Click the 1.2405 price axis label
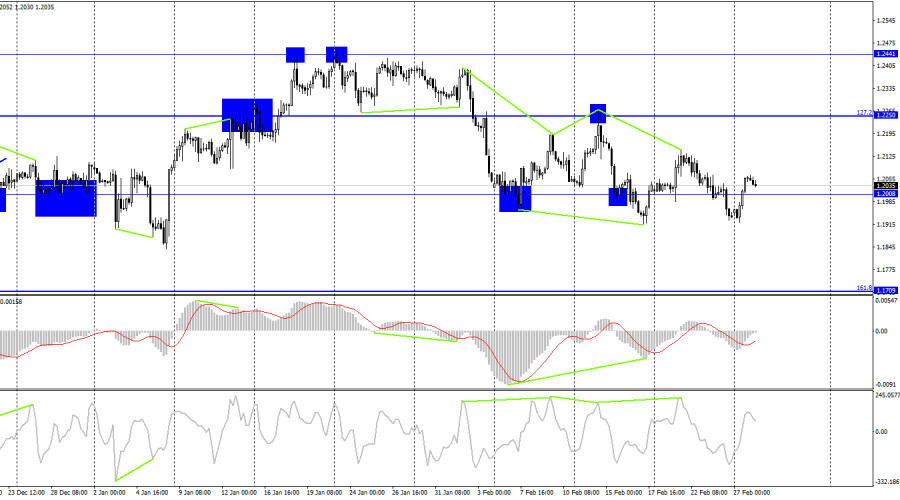The height and width of the screenshot is (500, 900). coord(886,66)
